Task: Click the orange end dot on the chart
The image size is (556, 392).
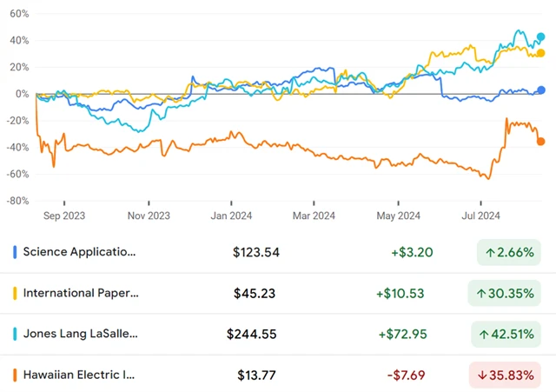Action: click(x=541, y=142)
